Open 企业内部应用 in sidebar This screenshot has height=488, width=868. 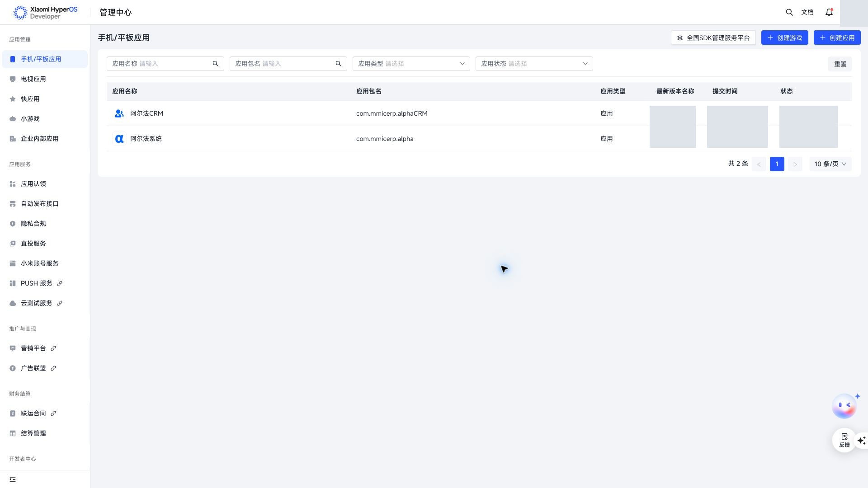pos(45,139)
